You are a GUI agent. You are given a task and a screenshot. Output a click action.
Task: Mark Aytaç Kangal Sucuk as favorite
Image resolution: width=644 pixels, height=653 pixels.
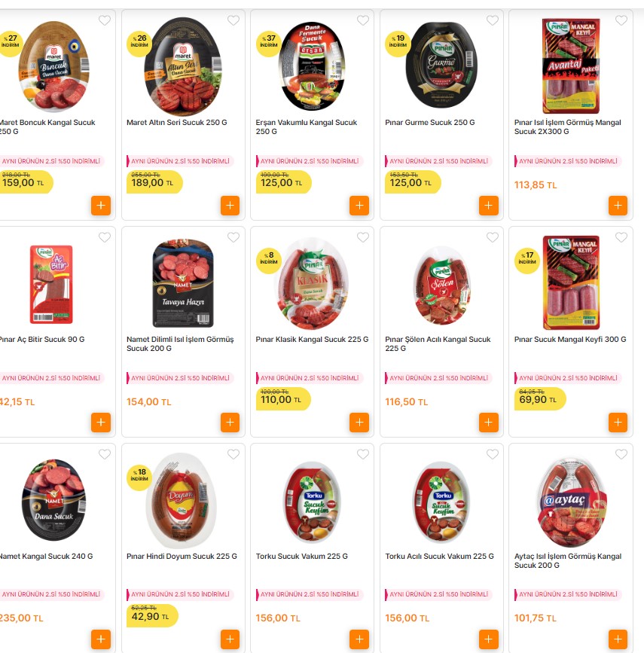click(621, 454)
